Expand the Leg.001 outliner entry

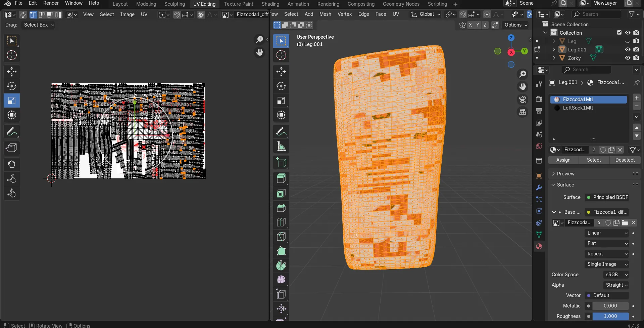(x=554, y=49)
